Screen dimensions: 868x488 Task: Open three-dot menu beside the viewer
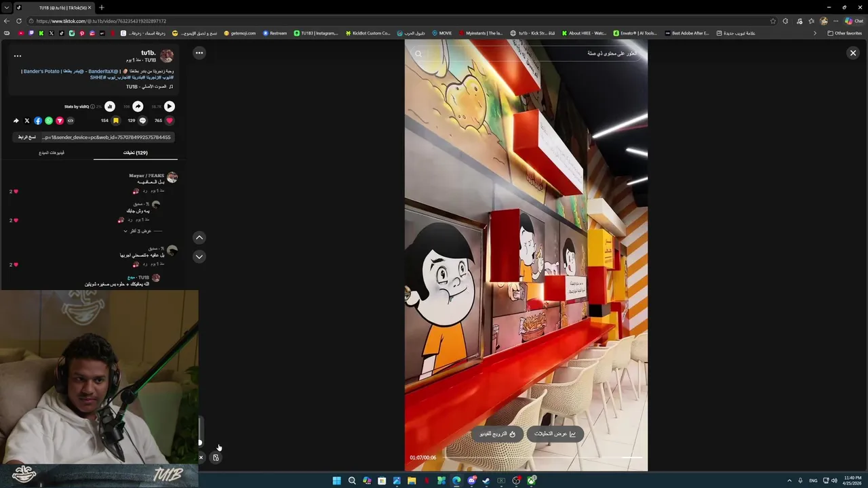tap(199, 52)
